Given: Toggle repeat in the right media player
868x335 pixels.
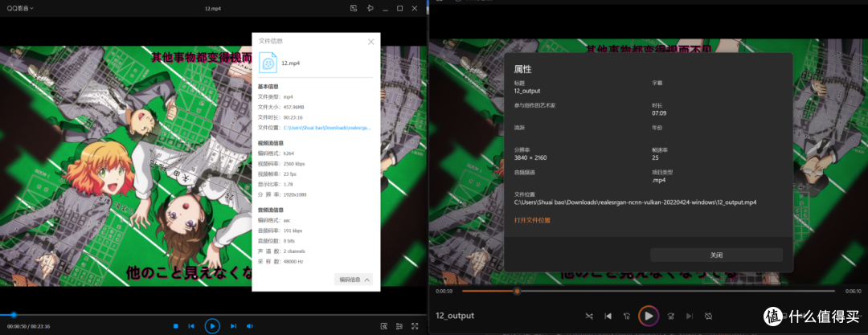Looking at the screenshot, I should tap(708, 317).
